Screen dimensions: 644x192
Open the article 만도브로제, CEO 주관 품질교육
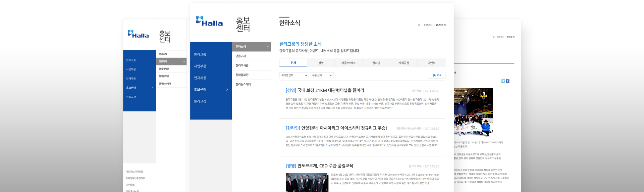(x=319, y=166)
